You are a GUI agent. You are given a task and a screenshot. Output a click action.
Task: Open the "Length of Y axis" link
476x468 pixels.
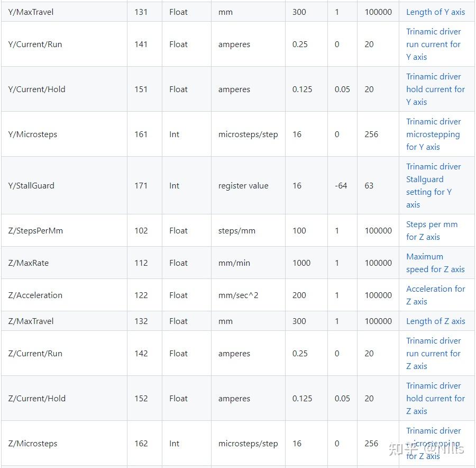(x=435, y=12)
